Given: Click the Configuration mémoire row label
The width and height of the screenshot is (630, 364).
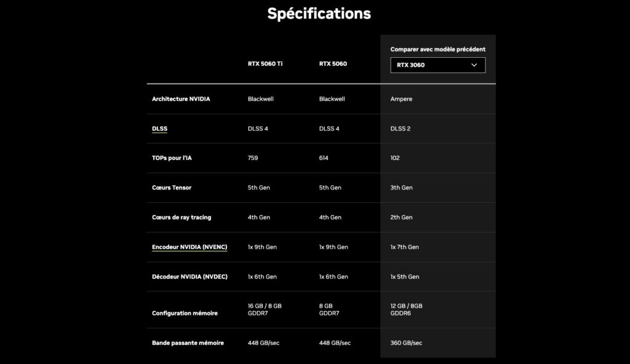Looking at the screenshot, I should click(x=185, y=313).
